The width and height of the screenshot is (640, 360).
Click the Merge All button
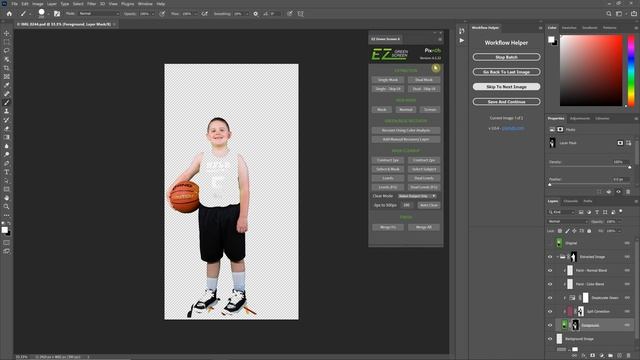pos(424,227)
